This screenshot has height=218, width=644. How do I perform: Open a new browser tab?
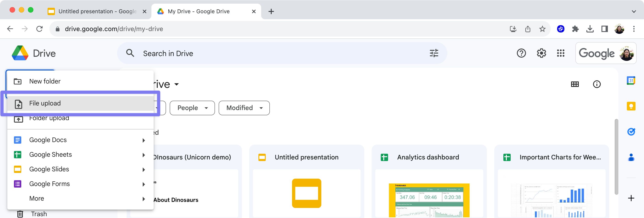(x=271, y=11)
